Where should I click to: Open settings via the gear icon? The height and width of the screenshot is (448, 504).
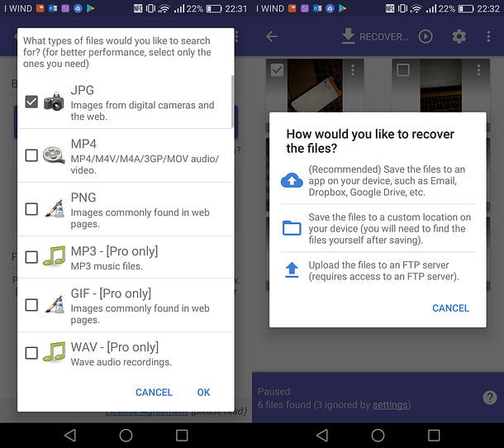459,36
